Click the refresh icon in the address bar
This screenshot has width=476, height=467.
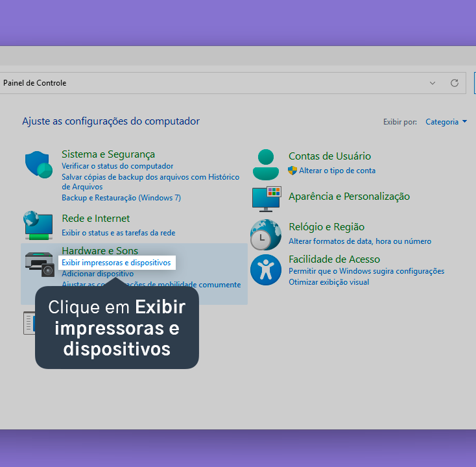click(x=454, y=83)
